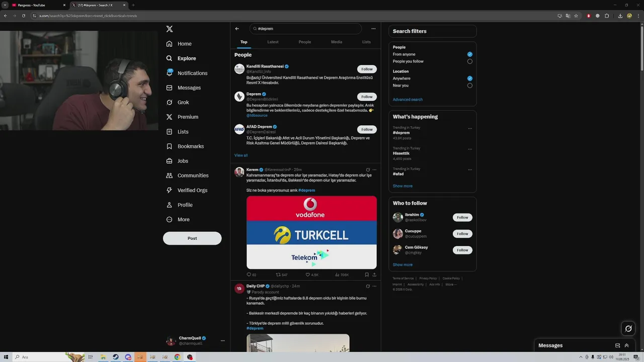Follow Kandilli Rasathanesi
This screenshot has width=644, height=362.
pyautogui.click(x=367, y=69)
